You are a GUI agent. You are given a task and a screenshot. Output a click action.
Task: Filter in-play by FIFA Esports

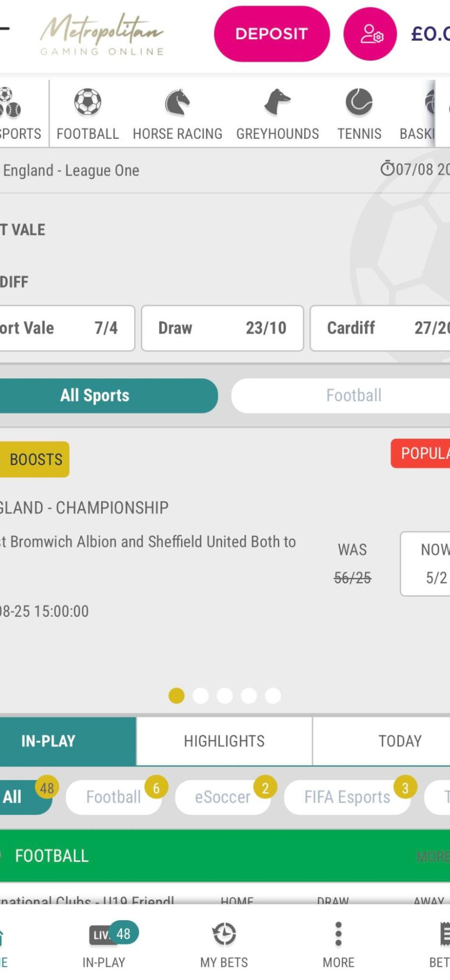pos(347,797)
